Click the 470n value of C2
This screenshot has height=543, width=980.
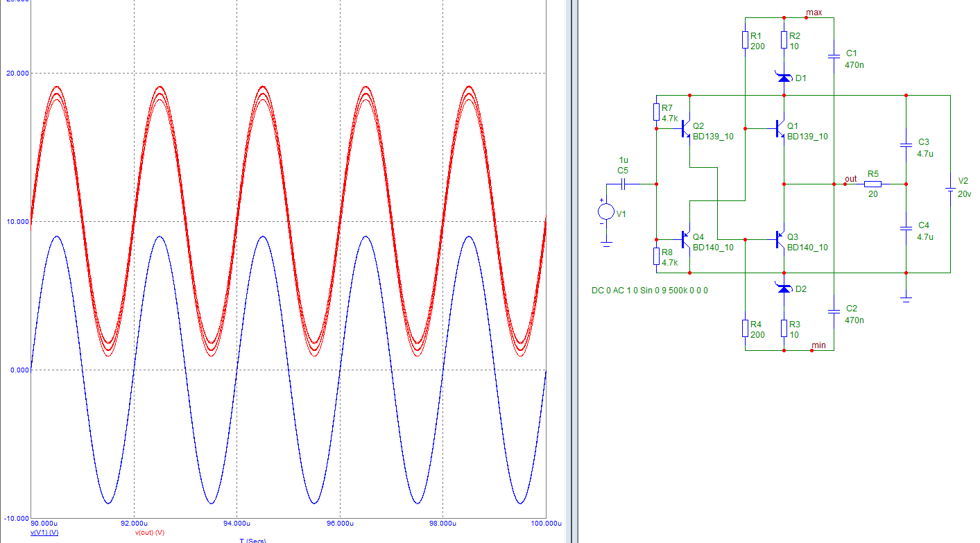[854, 320]
